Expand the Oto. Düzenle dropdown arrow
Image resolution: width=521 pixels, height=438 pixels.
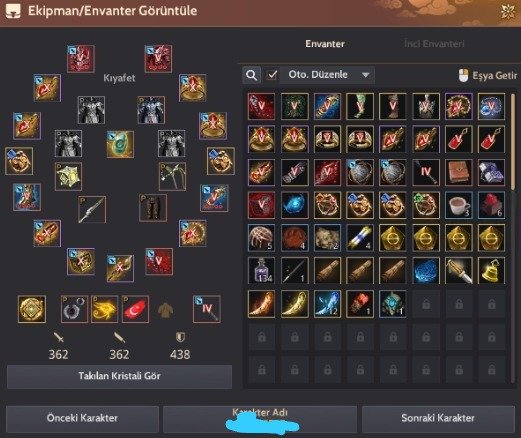click(365, 75)
